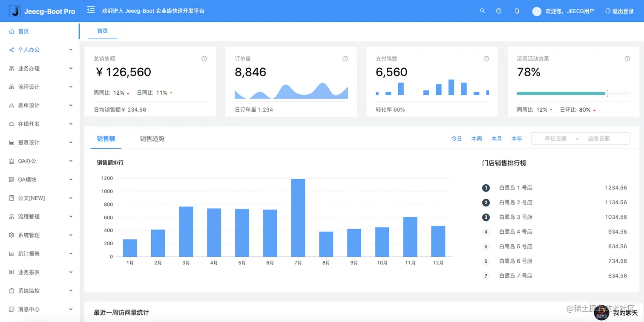The width and height of the screenshot is (644, 322).
Task: Open notifications with the bell icon
Action: click(517, 11)
